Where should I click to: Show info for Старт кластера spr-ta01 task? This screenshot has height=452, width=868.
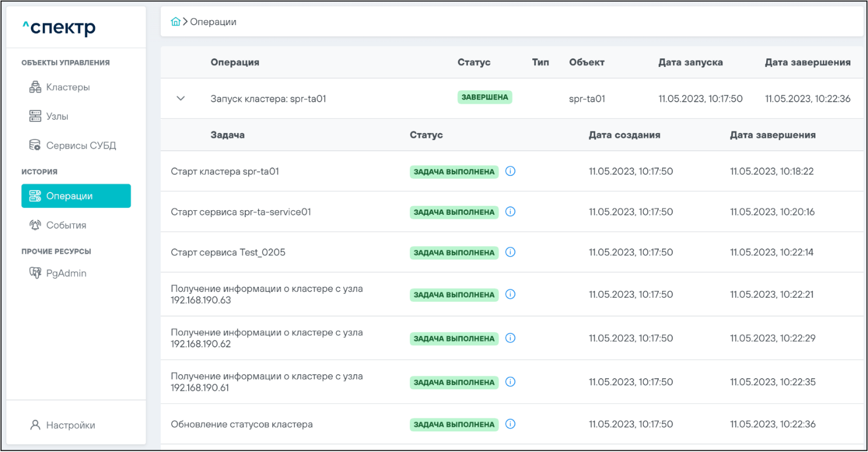coord(511,171)
